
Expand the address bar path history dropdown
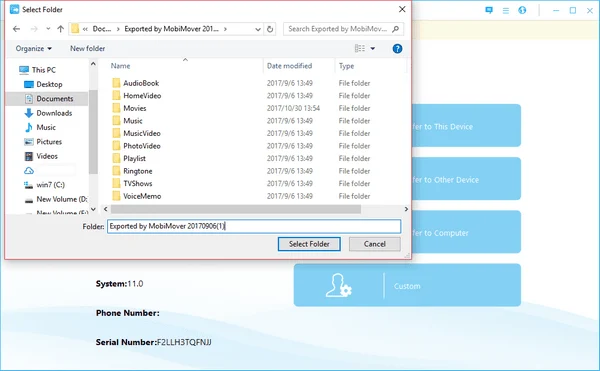coord(258,29)
